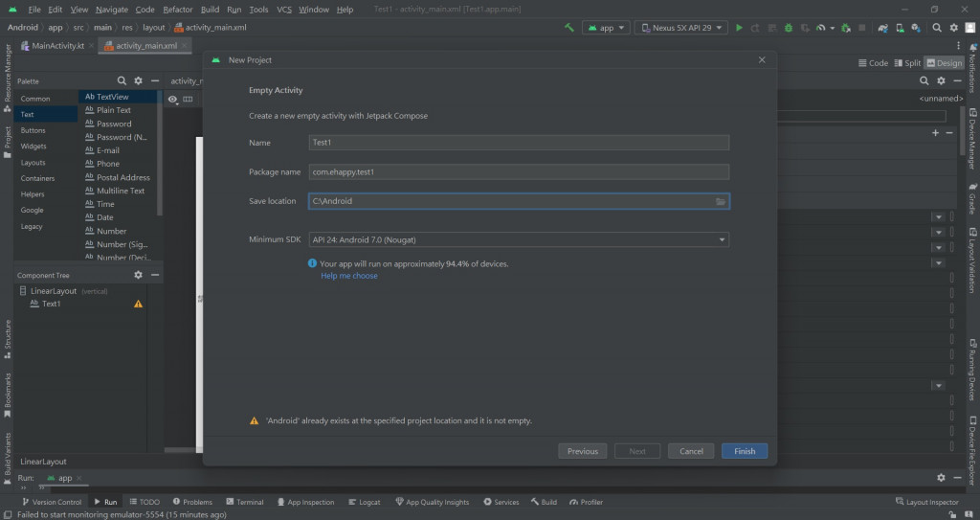Select LinearLayout in the Component Tree
The width and height of the screenshot is (980, 520).
pos(54,291)
